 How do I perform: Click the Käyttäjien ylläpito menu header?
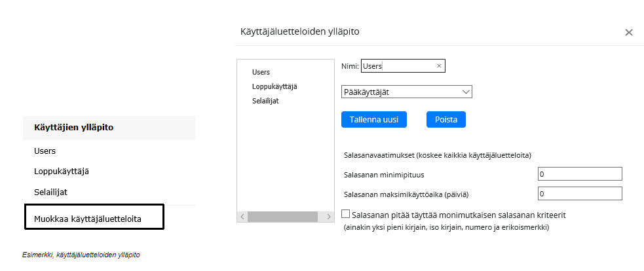[73, 128]
